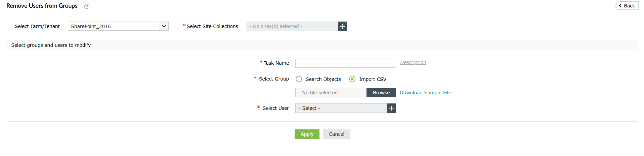Image resolution: width=644 pixels, height=156 pixels.
Task: Select the Import CSV radio button
Action: coord(352,79)
